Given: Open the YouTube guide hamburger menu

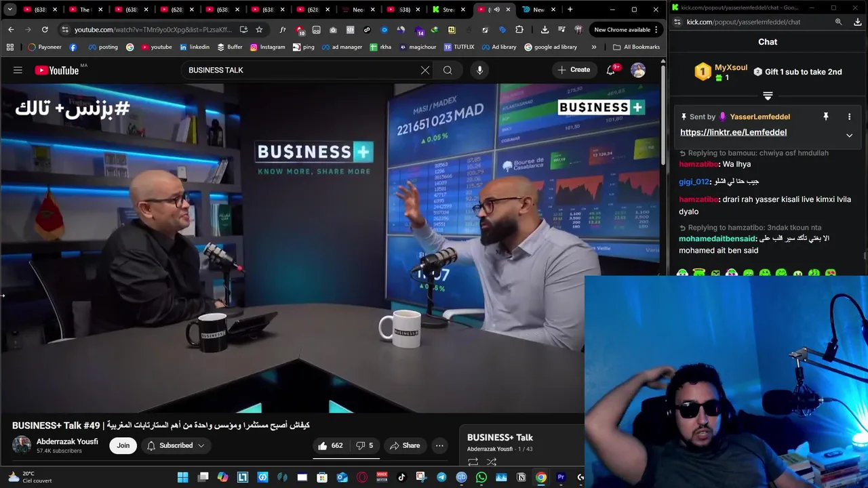Looking at the screenshot, I should 18,70.
